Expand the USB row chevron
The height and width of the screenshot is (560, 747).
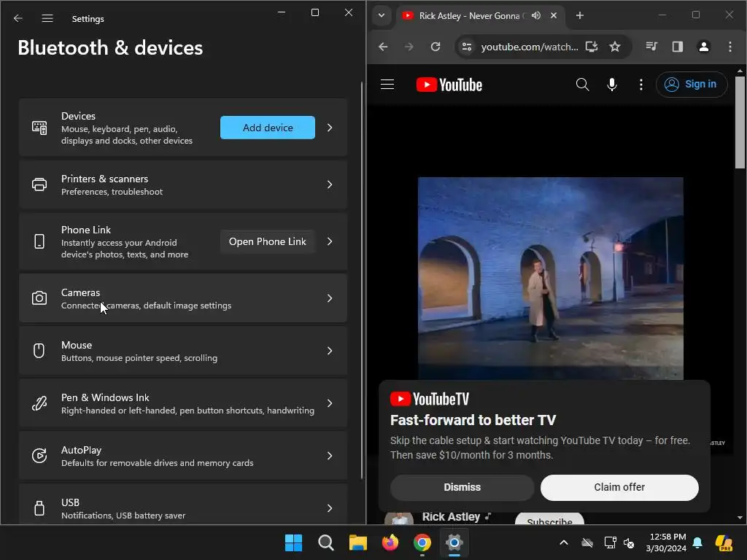[330, 508]
